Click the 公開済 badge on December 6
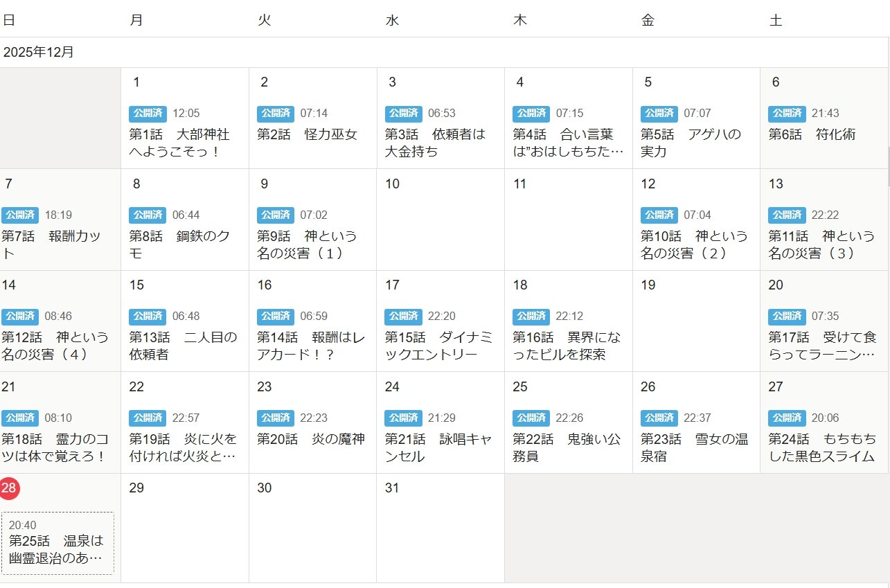 (787, 114)
